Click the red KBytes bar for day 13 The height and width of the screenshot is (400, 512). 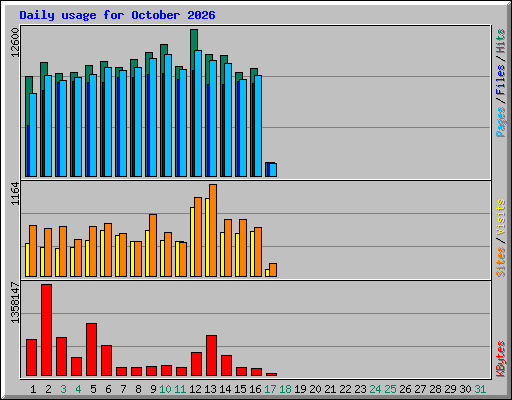click(212, 356)
